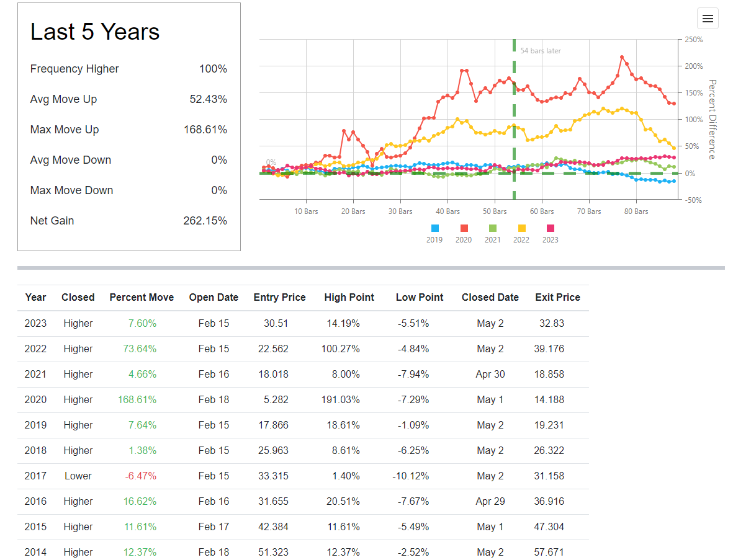Image resolution: width=733 pixels, height=560 pixels.
Task: Click the 2019 year row cell
Action: [35, 425]
